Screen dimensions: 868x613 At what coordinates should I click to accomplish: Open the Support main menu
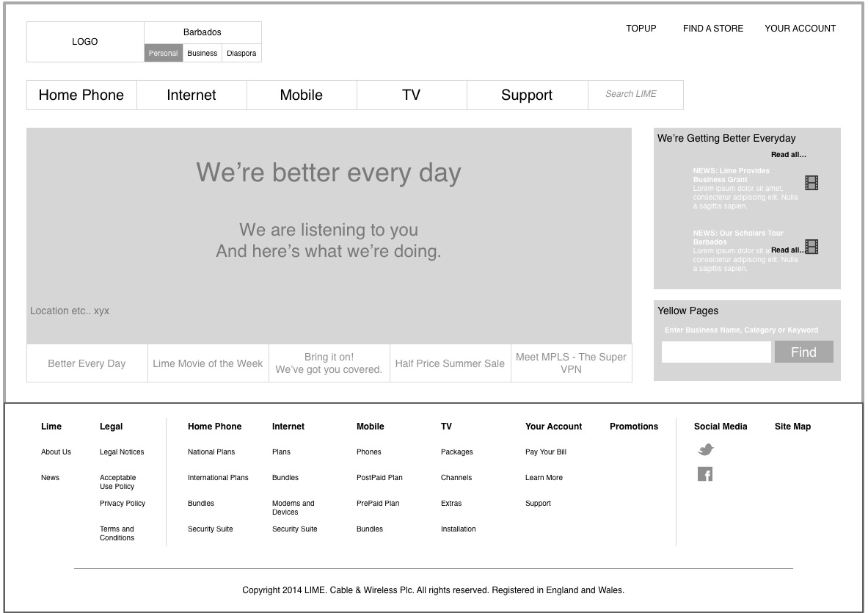point(527,95)
